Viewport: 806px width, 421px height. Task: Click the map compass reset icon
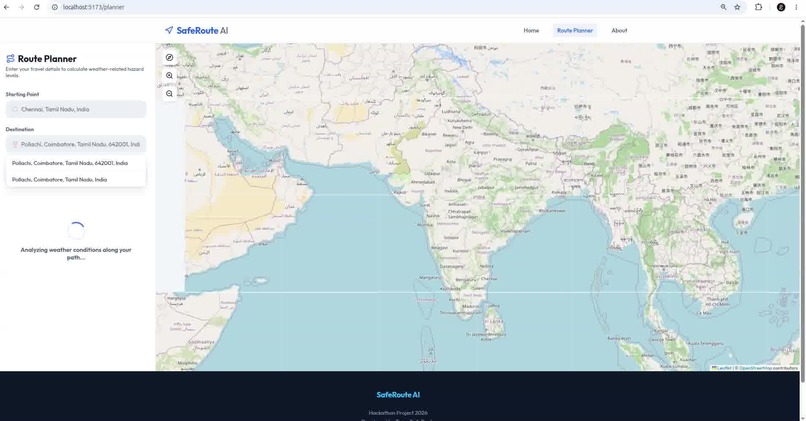pyautogui.click(x=170, y=58)
